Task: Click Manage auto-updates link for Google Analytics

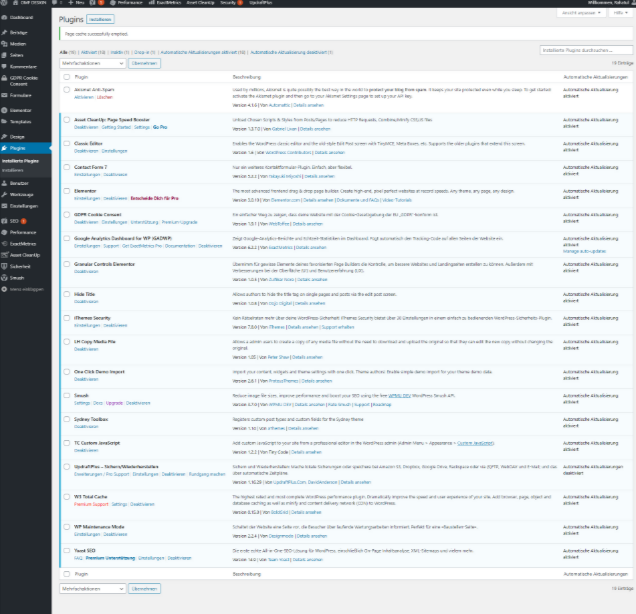Action: point(584,251)
